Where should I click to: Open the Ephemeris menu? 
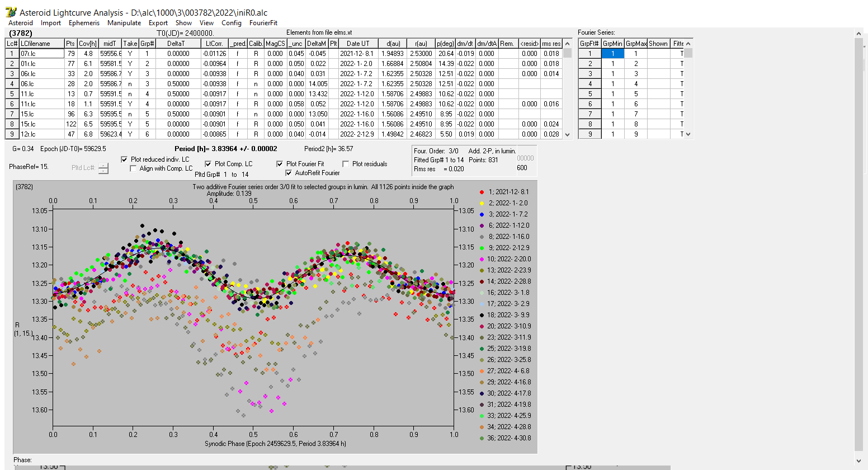84,23
